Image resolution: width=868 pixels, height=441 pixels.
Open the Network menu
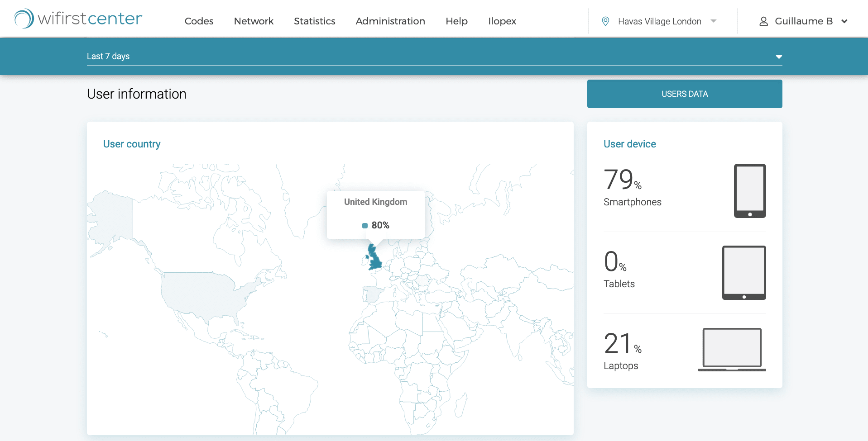254,21
